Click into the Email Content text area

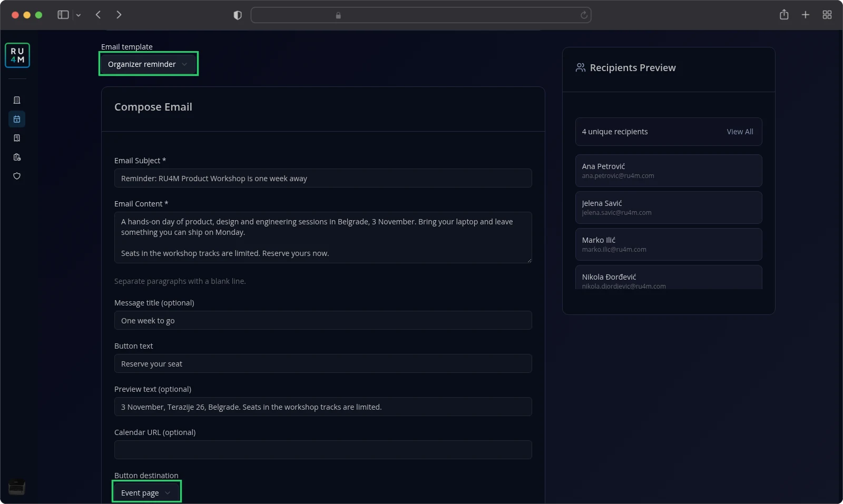[x=323, y=238]
